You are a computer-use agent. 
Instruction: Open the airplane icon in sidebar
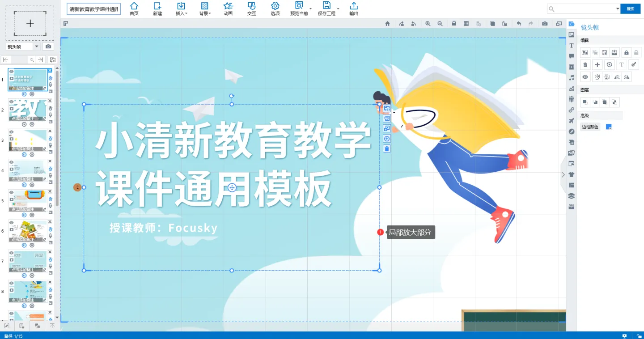[572, 121]
